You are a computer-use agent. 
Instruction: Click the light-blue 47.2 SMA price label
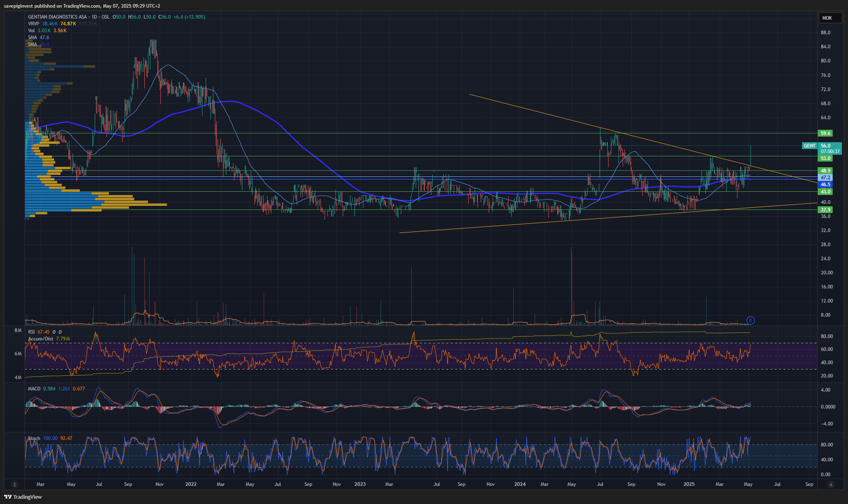click(x=825, y=178)
